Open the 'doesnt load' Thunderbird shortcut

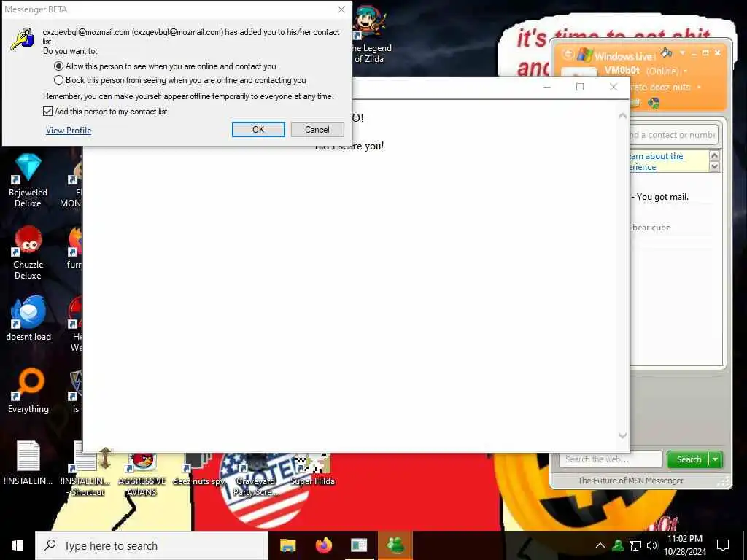[28, 318]
